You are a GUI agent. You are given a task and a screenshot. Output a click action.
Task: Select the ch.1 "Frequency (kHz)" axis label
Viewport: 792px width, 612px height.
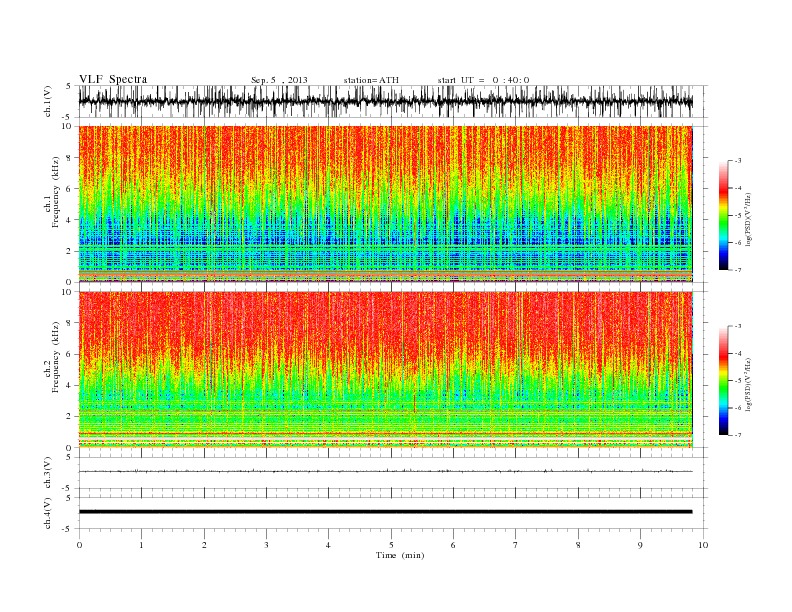click(x=56, y=192)
